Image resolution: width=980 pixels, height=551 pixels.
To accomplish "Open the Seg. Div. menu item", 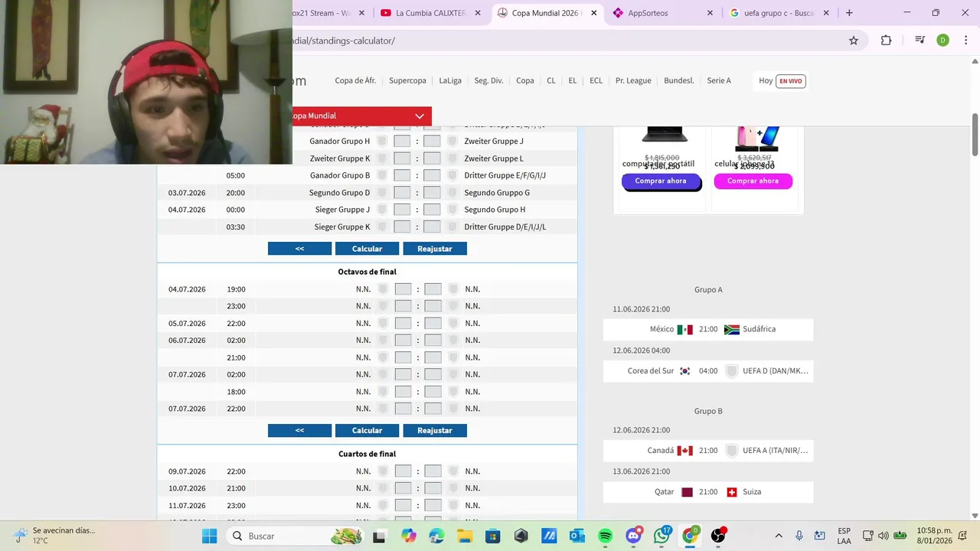I will (x=488, y=80).
